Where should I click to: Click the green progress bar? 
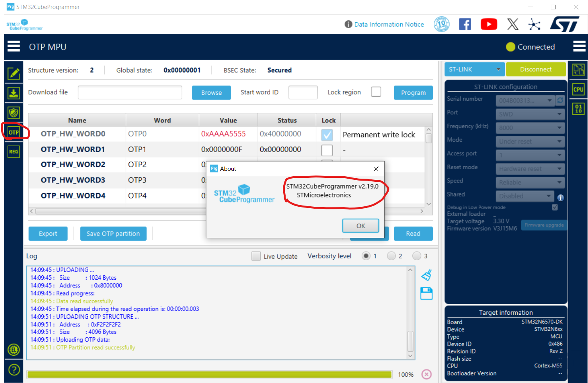[210, 374]
